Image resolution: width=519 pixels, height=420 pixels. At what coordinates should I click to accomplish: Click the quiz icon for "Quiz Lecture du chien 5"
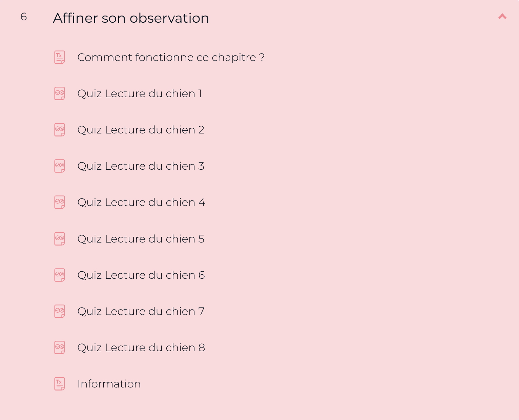[59, 238]
